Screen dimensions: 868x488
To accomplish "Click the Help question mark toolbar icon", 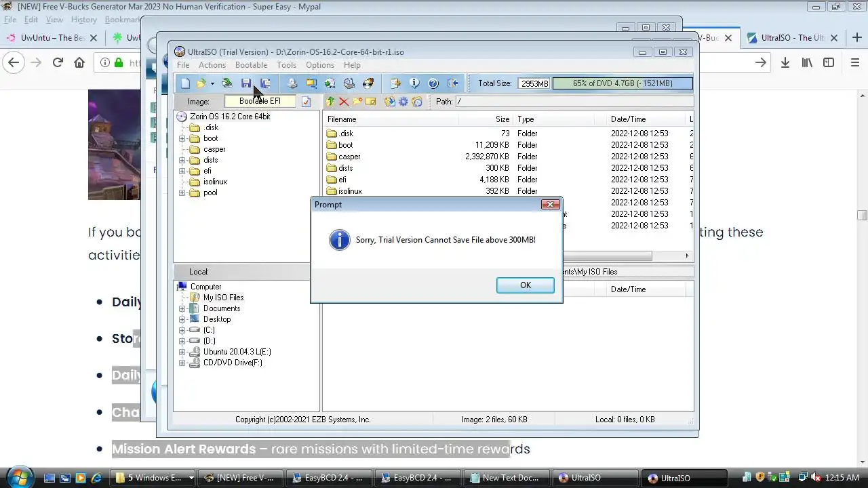I will point(433,83).
